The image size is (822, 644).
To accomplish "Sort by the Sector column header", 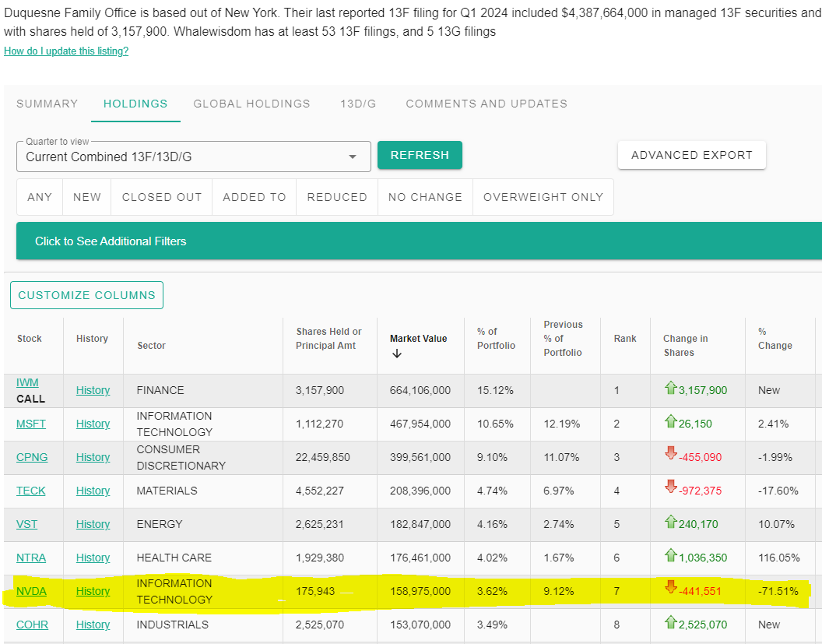I will pyautogui.click(x=152, y=346).
